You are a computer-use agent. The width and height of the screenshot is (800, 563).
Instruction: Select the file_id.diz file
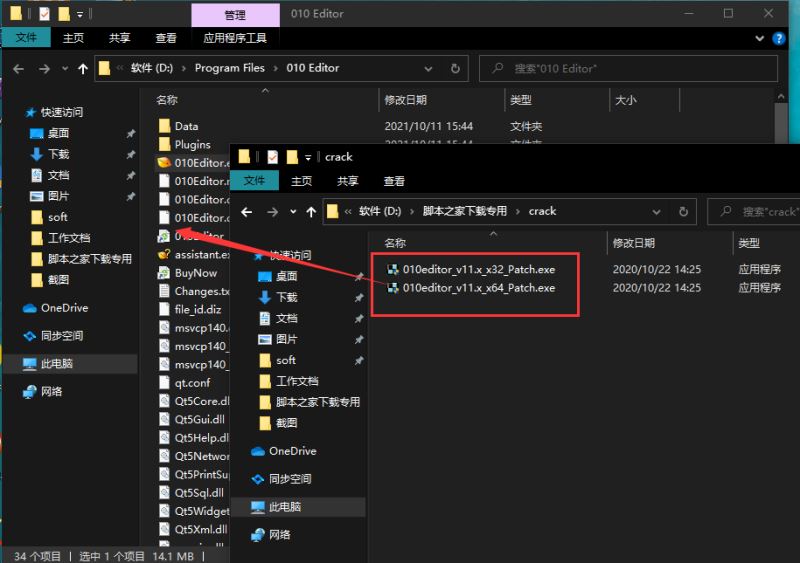coord(190,310)
